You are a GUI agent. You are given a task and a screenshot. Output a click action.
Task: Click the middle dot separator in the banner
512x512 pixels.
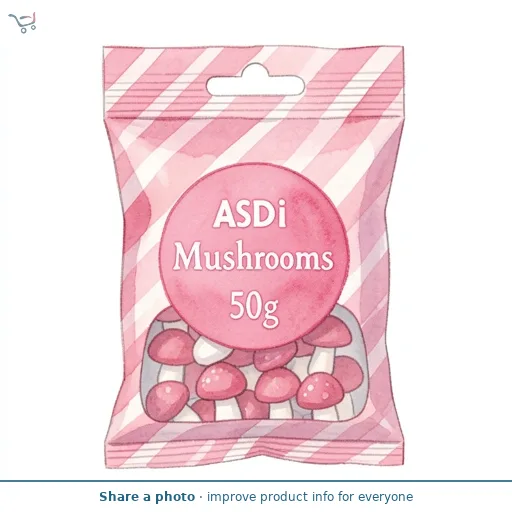point(201,497)
